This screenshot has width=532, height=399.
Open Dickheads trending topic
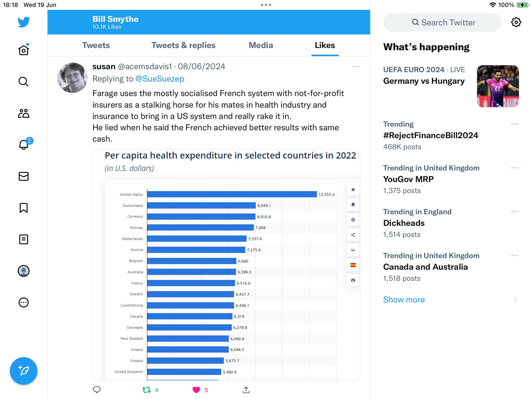point(404,223)
